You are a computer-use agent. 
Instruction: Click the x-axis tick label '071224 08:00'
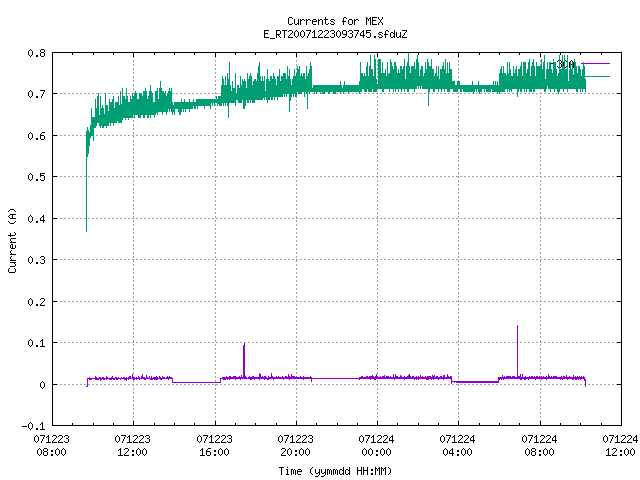[539, 446]
